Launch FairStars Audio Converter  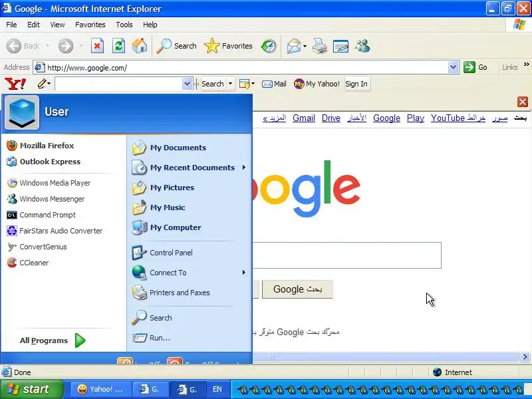[55, 231]
